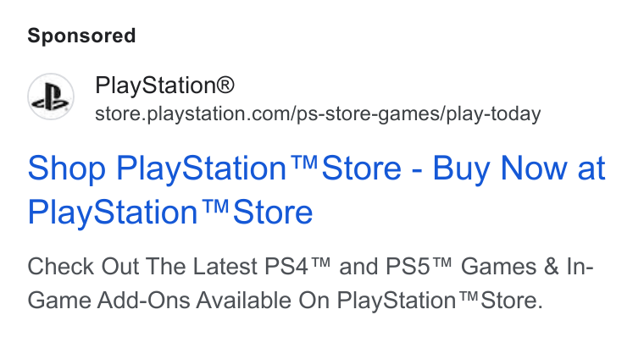Click the circular favicon beside PlayStation®
644x337 pixels.
51,97
